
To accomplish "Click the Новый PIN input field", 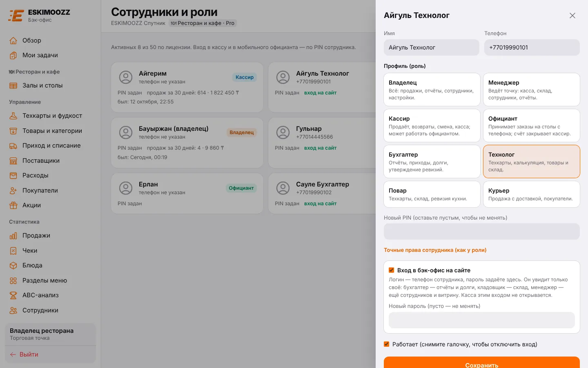I will pyautogui.click(x=482, y=231).
